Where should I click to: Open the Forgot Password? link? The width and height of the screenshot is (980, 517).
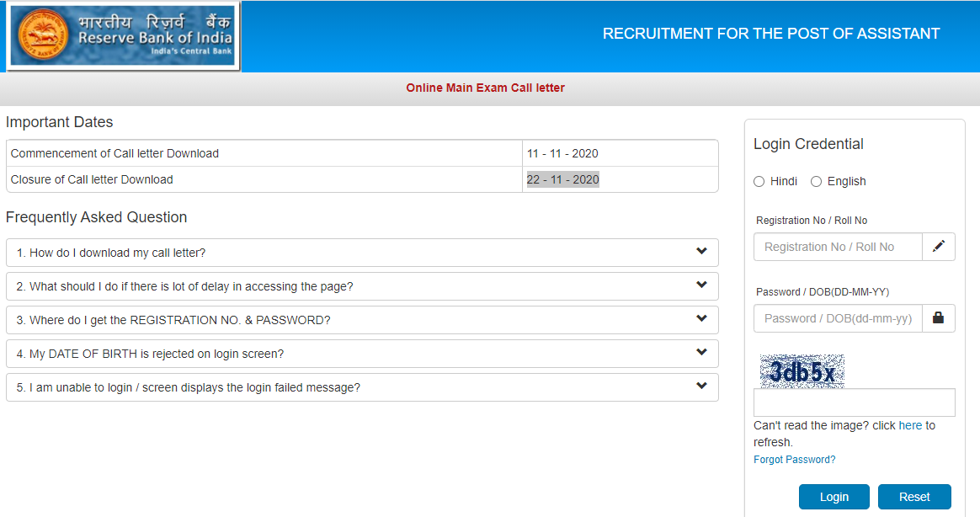[795, 460]
